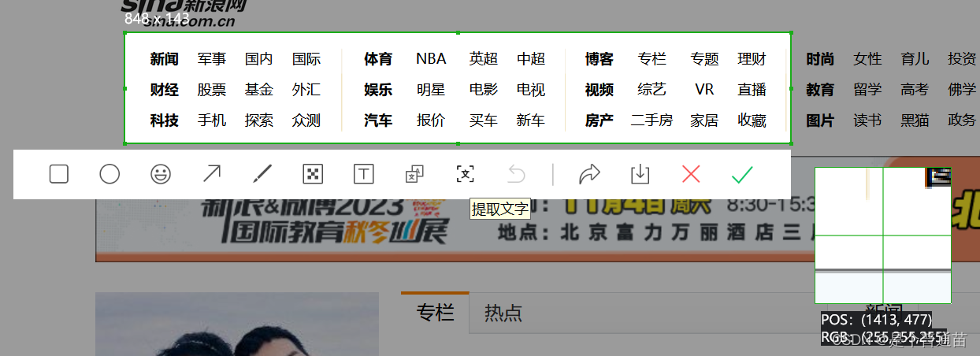This screenshot has width=980, height=356.
Task: Open the 股票 stocks link
Action: (x=212, y=90)
